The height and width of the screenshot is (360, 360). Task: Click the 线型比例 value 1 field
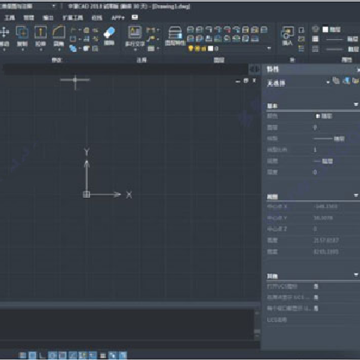point(336,150)
